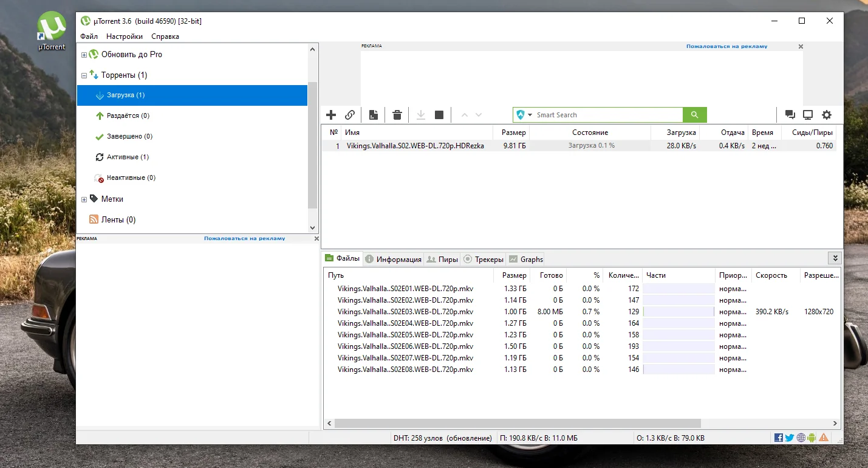Switch to the Трекеры tab
This screenshot has height=468, width=868.
[484, 259]
